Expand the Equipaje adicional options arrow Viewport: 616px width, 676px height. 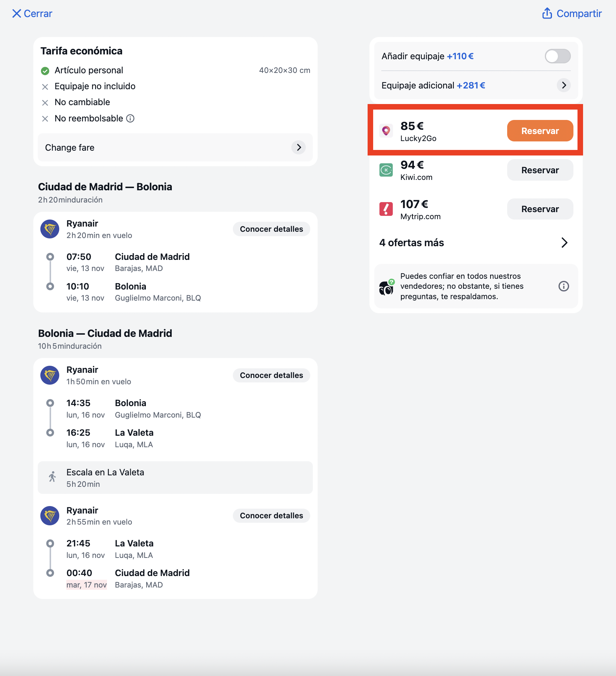(563, 85)
